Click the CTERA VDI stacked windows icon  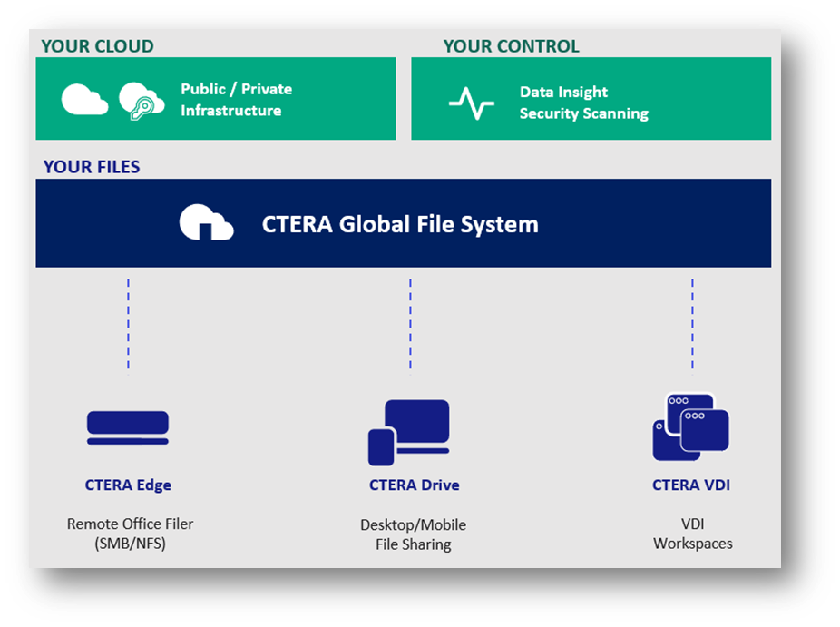pos(691,427)
